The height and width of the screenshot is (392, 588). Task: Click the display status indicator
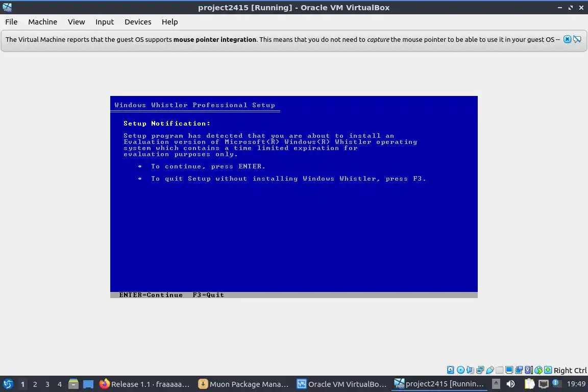click(509, 370)
